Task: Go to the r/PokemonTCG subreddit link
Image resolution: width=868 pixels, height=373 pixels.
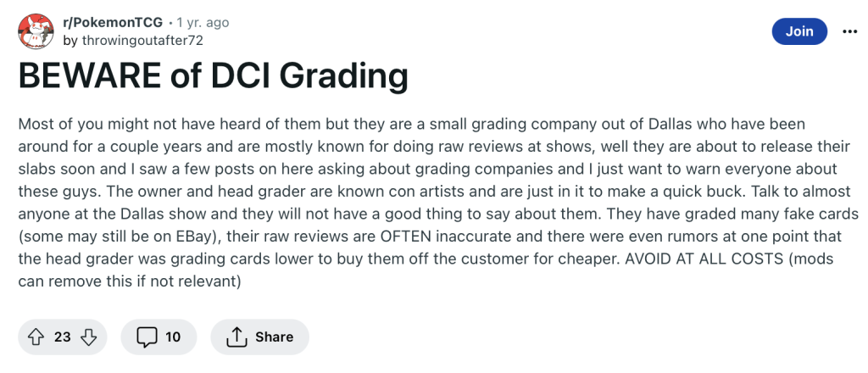Action: tap(111, 23)
